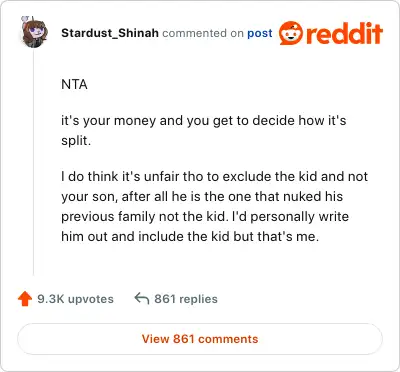Click the View 861 comments button

[200, 339]
